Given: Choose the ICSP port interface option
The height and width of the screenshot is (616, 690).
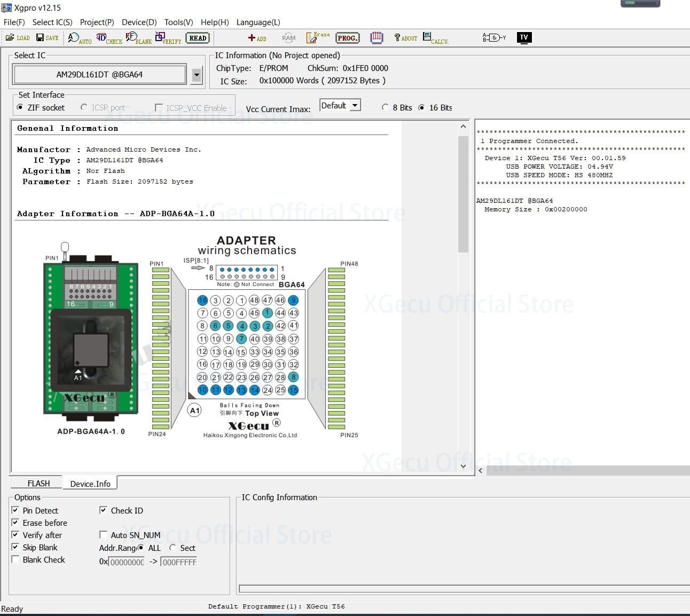Looking at the screenshot, I should pos(84,107).
